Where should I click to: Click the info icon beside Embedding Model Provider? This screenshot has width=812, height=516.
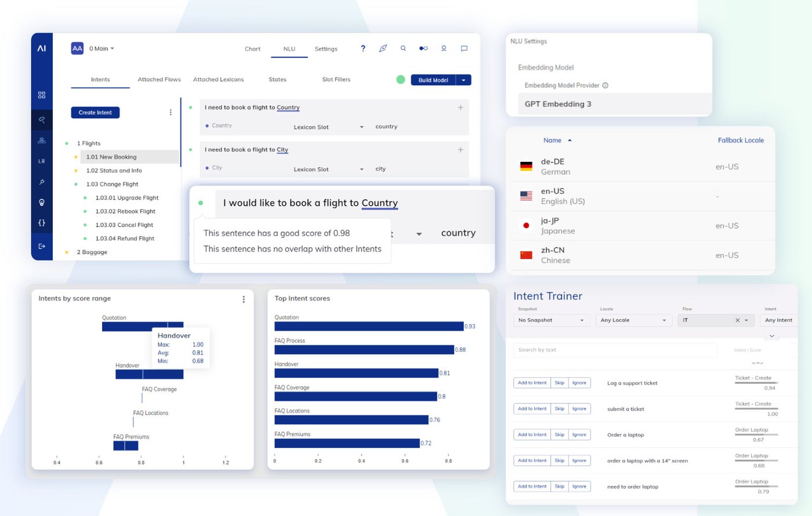point(606,85)
